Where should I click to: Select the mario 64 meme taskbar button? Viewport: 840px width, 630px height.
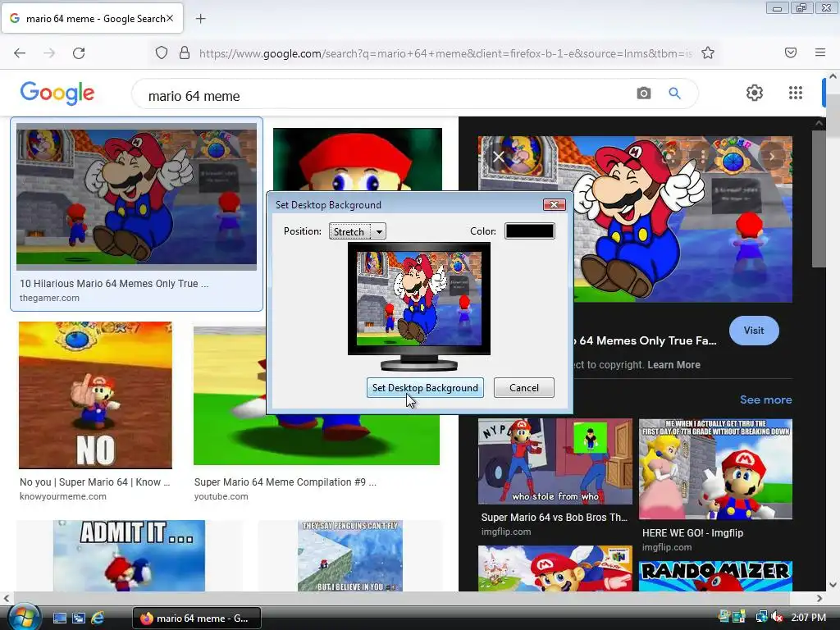(196, 619)
